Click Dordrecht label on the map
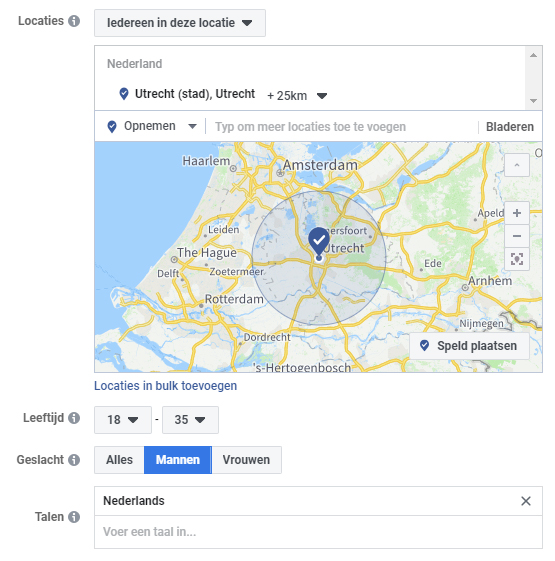 point(267,337)
